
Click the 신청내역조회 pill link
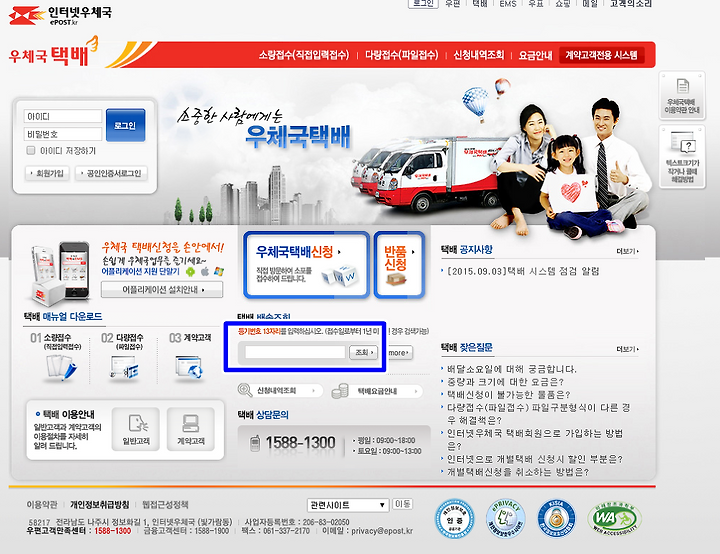[x=280, y=391]
